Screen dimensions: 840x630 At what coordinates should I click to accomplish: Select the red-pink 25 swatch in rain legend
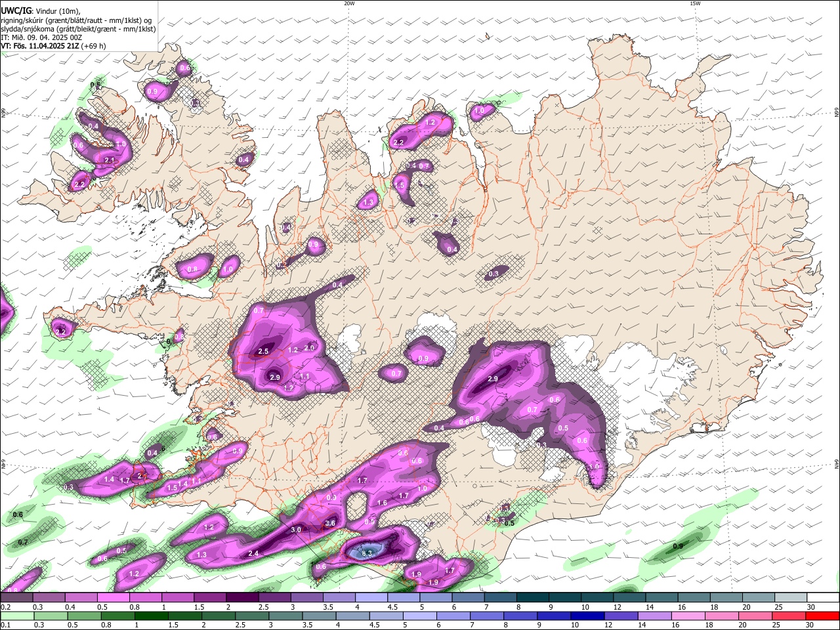coord(789,616)
